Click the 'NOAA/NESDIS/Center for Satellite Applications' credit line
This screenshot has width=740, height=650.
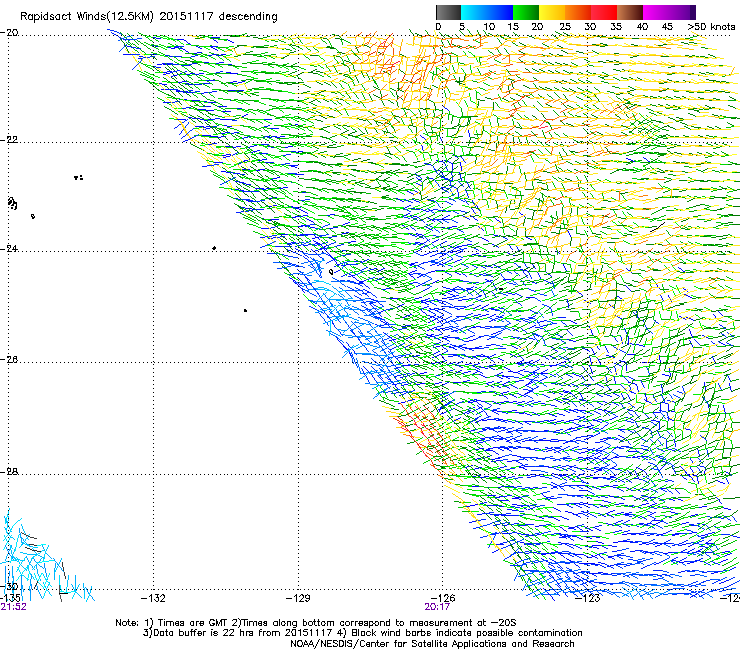coord(432,644)
